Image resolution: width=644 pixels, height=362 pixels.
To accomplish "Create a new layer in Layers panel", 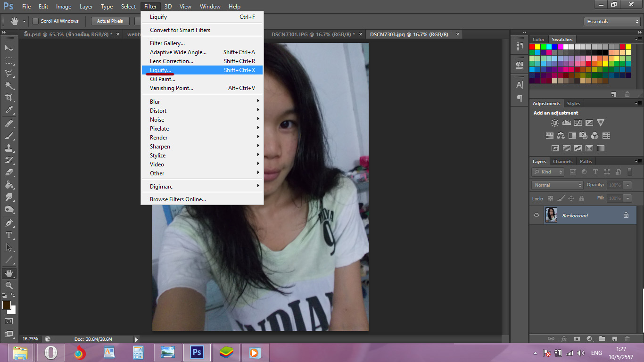I will click(x=614, y=338).
